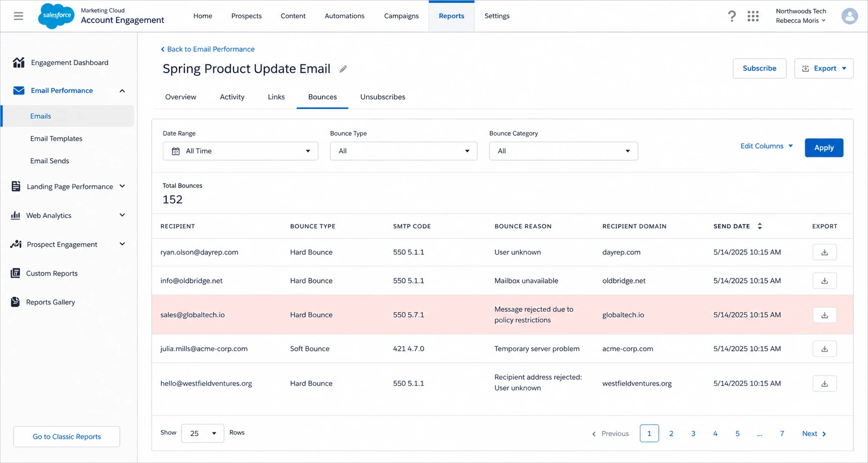
Task: Open the Export dropdown button
Action: pyautogui.click(x=824, y=68)
